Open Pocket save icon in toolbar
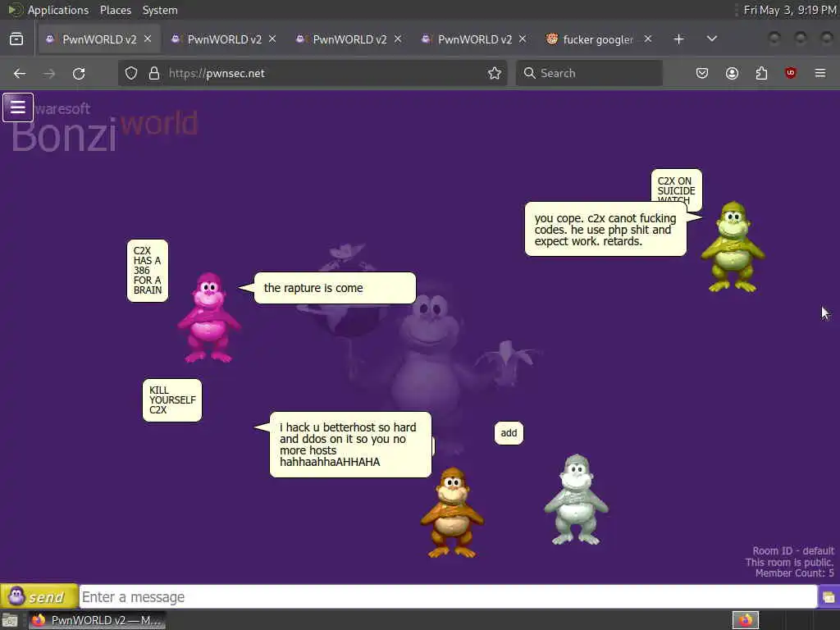This screenshot has width=840, height=630. point(702,73)
